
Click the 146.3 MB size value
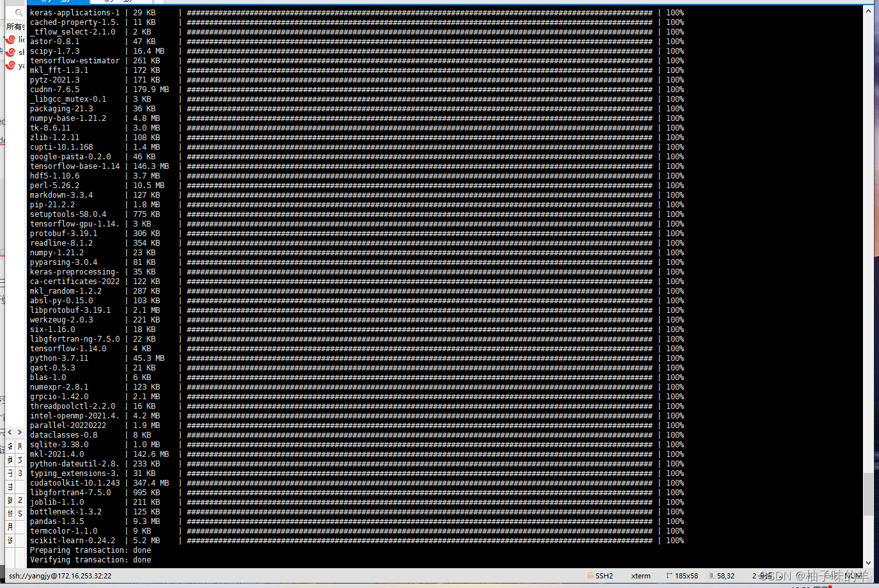click(x=151, y=166)
